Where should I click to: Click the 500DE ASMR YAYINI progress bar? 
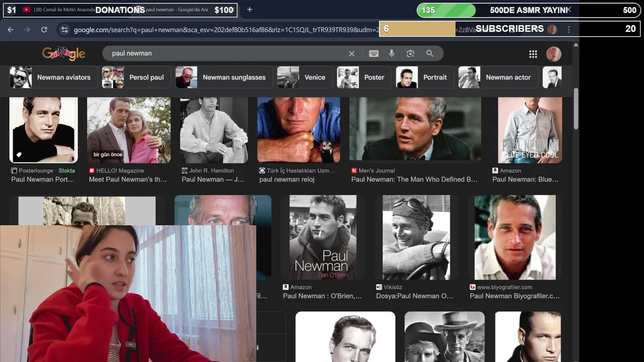[529, 10]
